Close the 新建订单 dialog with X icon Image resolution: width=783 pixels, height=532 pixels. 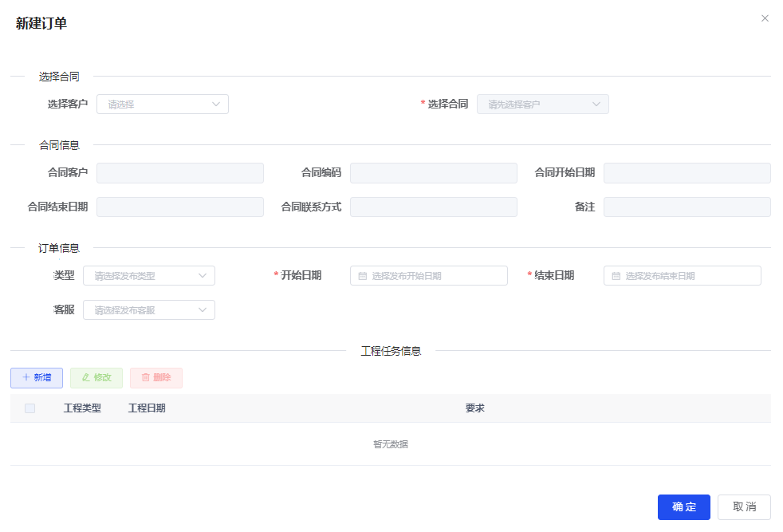click(x=765, y=18)
